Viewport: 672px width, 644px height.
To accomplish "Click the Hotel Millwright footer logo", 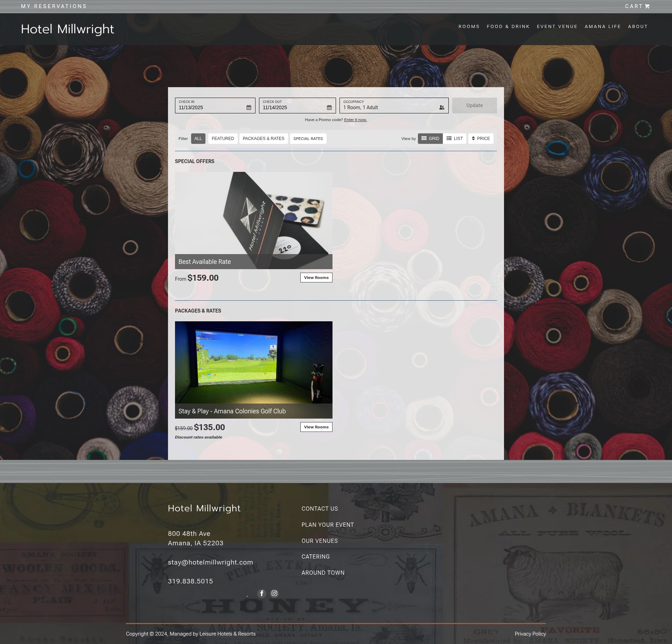I will 204,508.
